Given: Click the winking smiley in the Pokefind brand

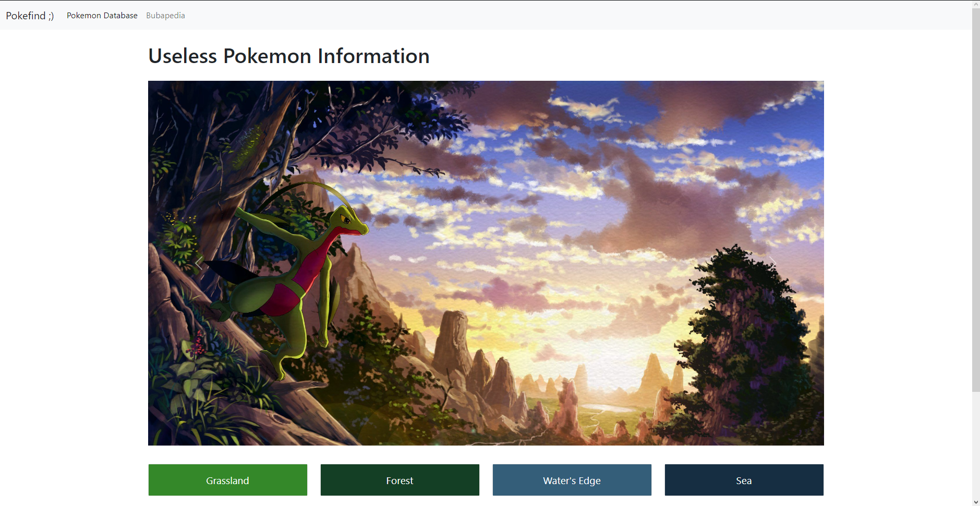Looking at the screenshot, I should (x=51, y=16).
